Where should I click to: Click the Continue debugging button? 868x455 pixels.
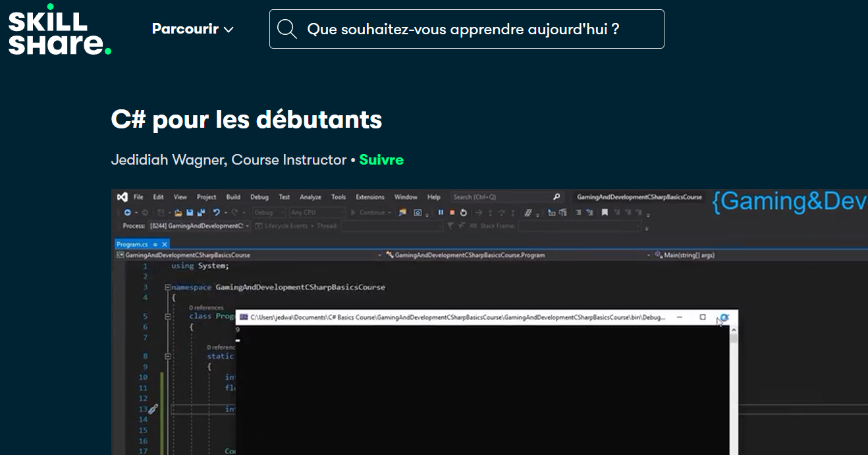click(371, 213)
